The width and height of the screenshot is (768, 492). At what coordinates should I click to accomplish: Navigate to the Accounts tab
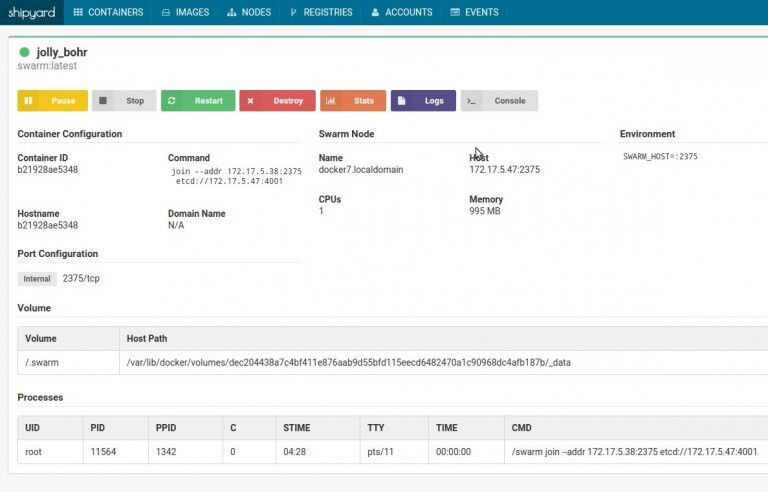tap(402, 12)
